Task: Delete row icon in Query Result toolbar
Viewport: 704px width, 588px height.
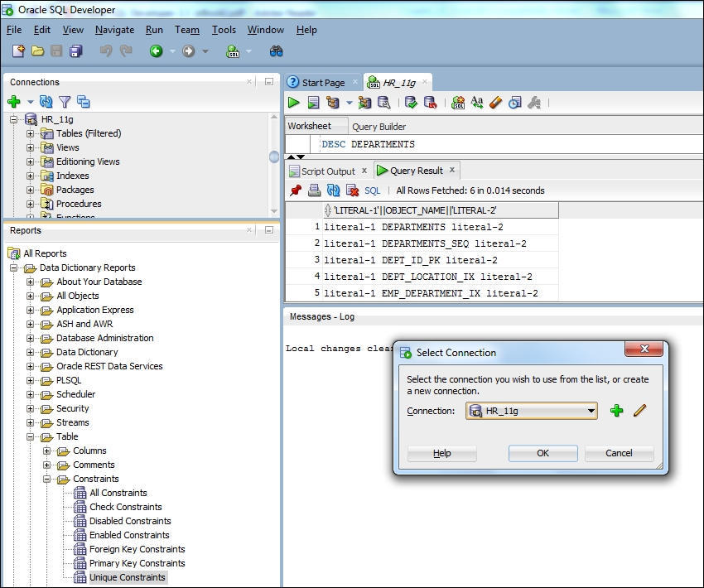Action: coord(353,190)
